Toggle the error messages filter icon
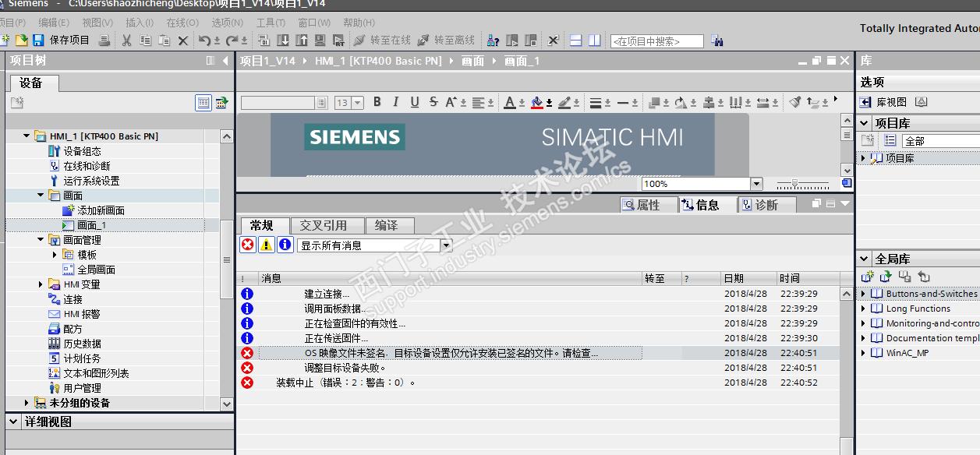The height and width of the screenshot is (455, 980). (248, 245)
